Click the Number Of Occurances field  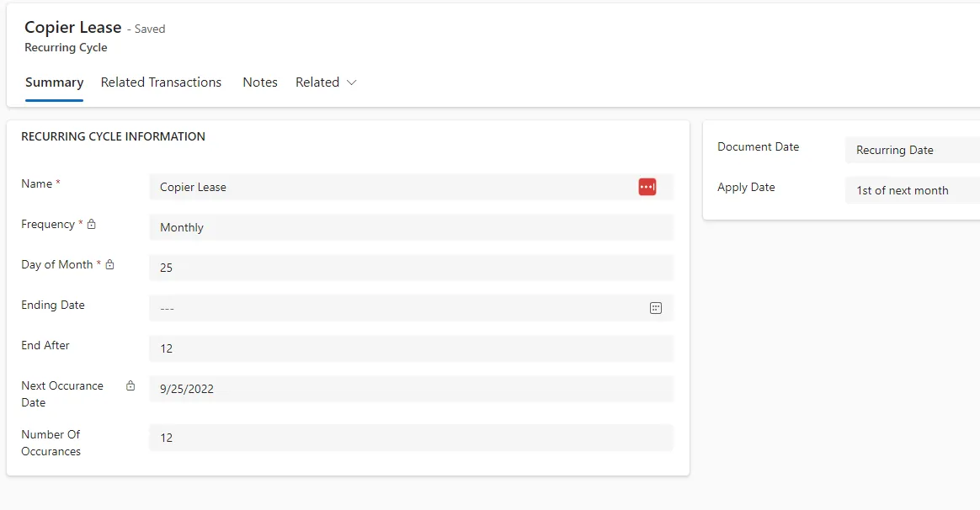pyautogui.click(x=411, y=438)
